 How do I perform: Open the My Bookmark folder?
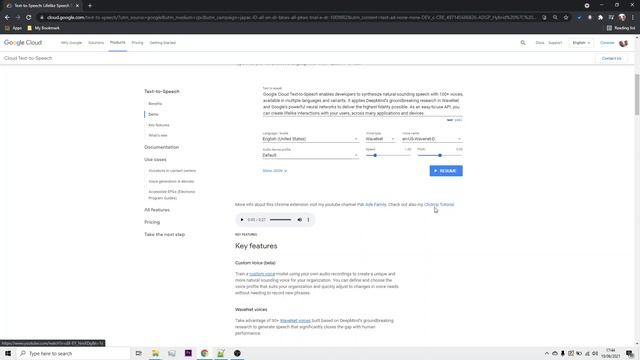[x=43, y=28]
